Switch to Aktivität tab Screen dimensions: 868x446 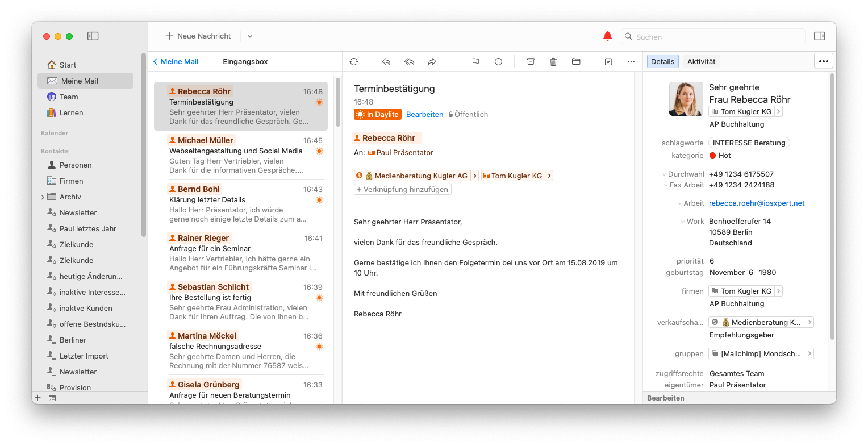[x=701, y=61]
